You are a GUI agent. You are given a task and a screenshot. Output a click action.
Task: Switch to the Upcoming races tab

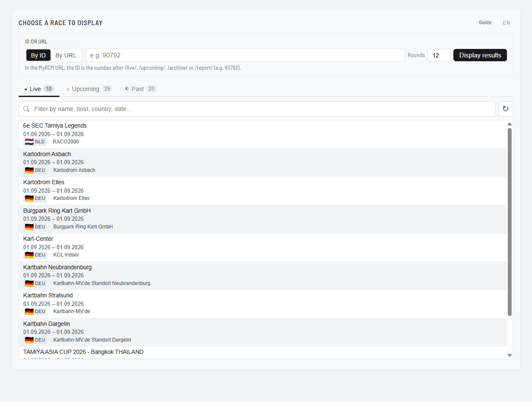89,89
